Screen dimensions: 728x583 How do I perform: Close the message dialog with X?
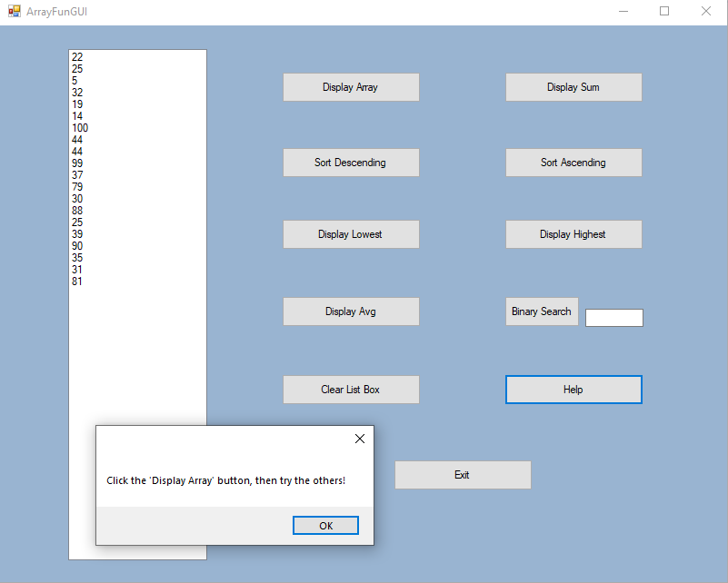click(360, 439)
